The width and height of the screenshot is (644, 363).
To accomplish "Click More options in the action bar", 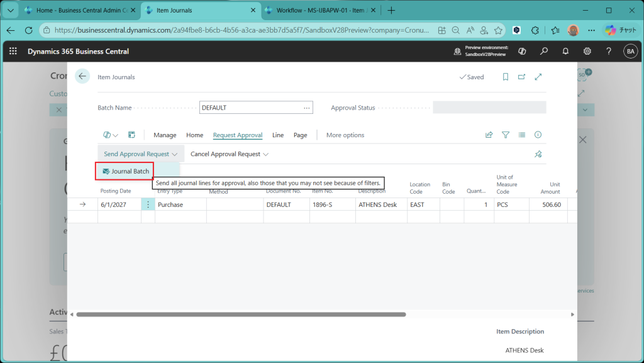I will click(x=345, y=135).
